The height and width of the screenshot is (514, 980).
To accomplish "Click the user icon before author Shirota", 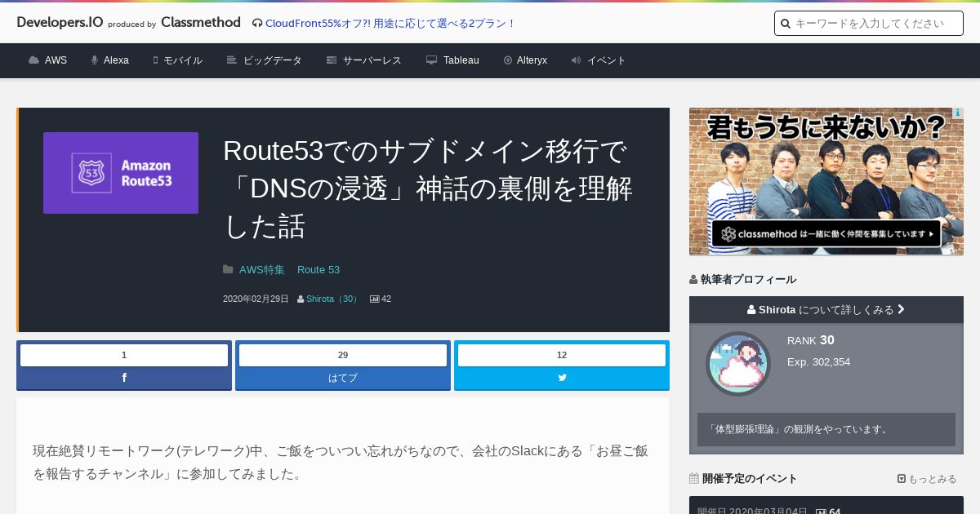I will [301, 299].
